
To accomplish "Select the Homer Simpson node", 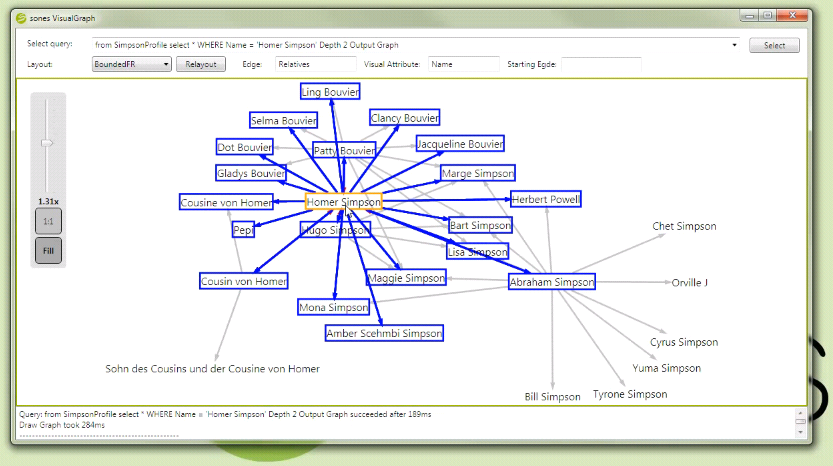I will 344,202.
